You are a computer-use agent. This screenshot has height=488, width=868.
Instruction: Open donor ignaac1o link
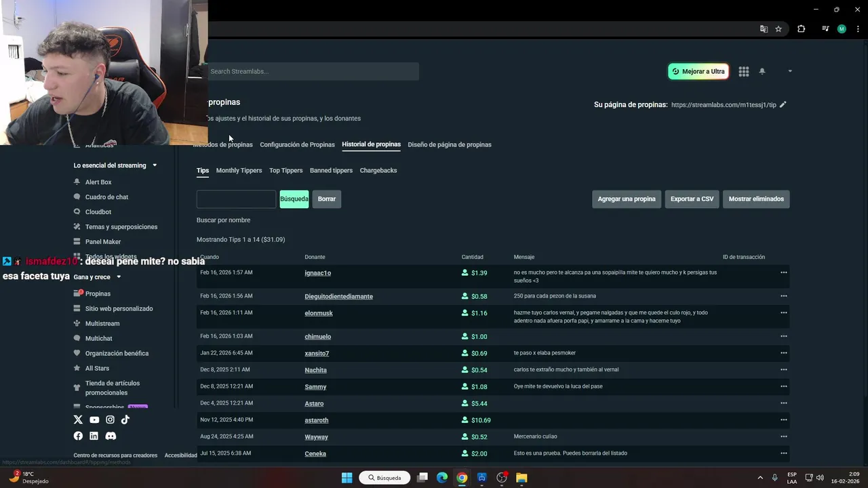tap(317, 273)
